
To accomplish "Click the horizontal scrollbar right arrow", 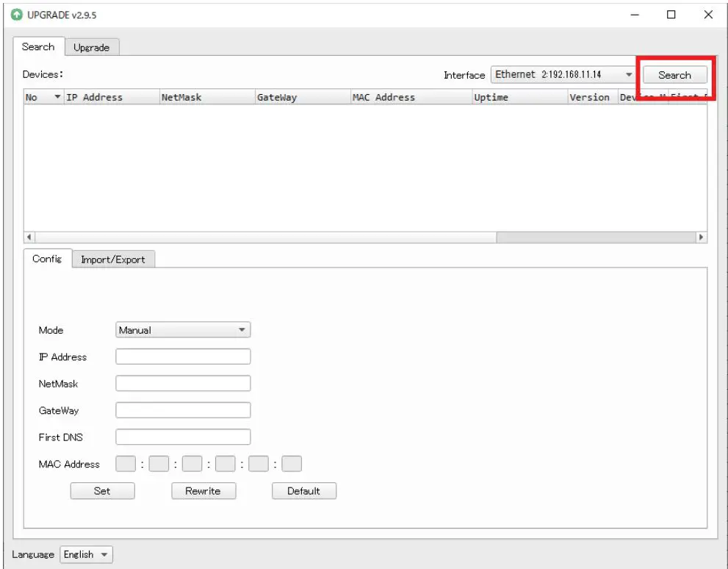I will [701, 237].
